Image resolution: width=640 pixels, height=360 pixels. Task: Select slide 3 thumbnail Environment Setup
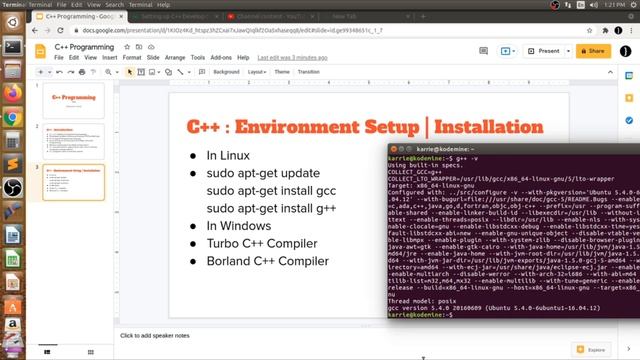(73, 182)
